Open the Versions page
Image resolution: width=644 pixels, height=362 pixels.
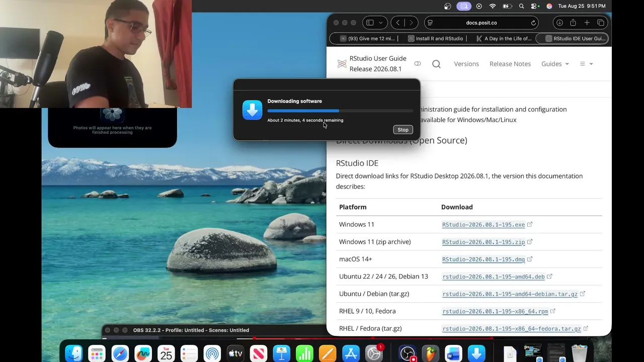[466, 64]
